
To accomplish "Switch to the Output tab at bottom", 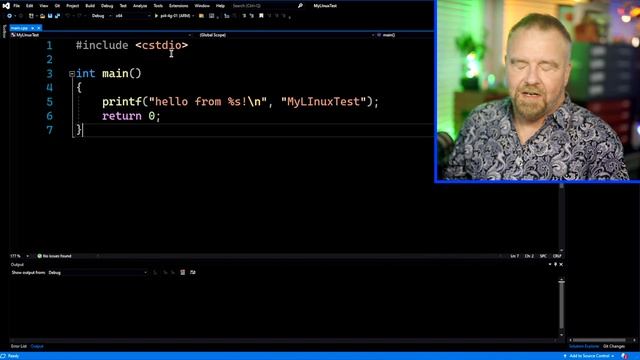I will click(x=37, y=346).
